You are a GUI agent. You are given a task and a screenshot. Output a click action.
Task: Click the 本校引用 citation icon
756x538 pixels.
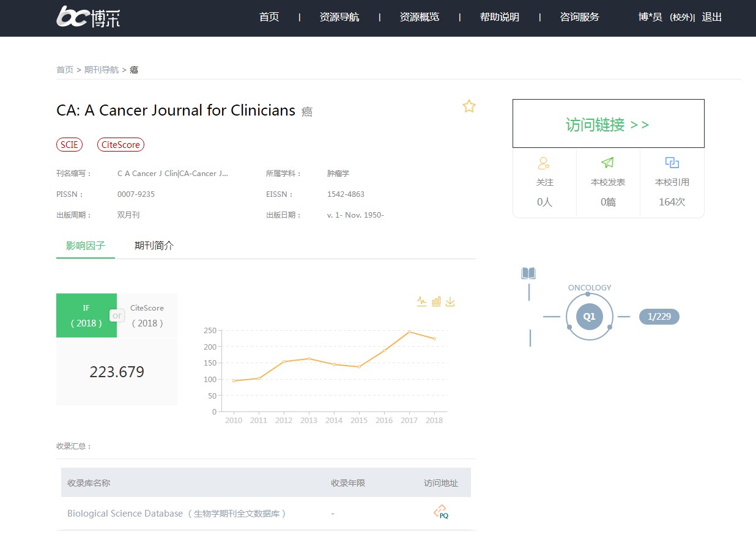672,163
